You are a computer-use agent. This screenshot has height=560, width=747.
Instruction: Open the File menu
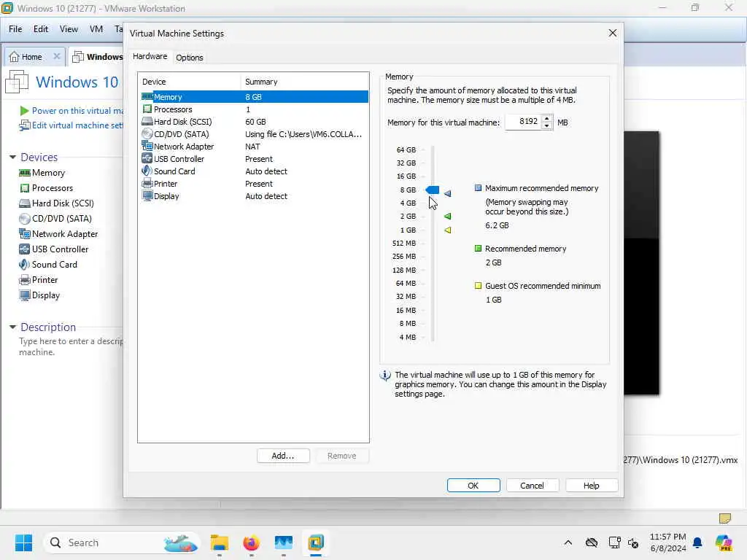point(15,29)
